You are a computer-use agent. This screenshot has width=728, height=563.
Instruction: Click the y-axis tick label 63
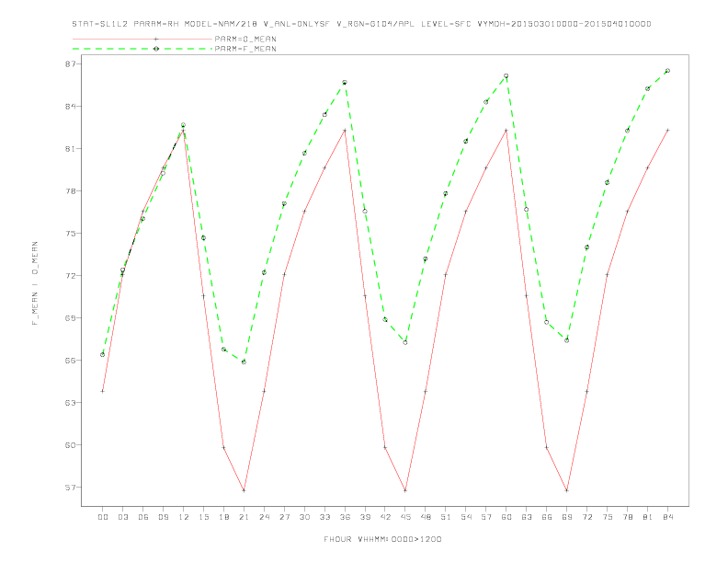[71, 402]
